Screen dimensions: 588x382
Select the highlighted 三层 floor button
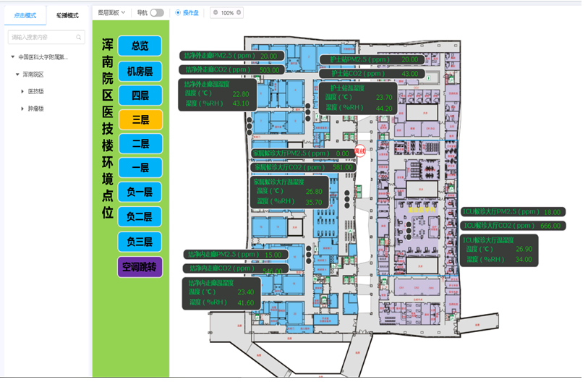140,120
